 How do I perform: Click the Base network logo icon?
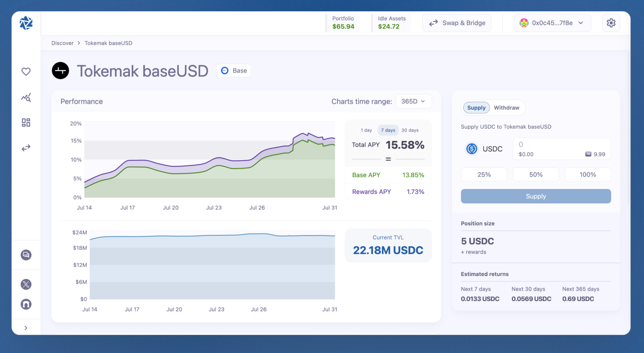[x=225, y=70]
